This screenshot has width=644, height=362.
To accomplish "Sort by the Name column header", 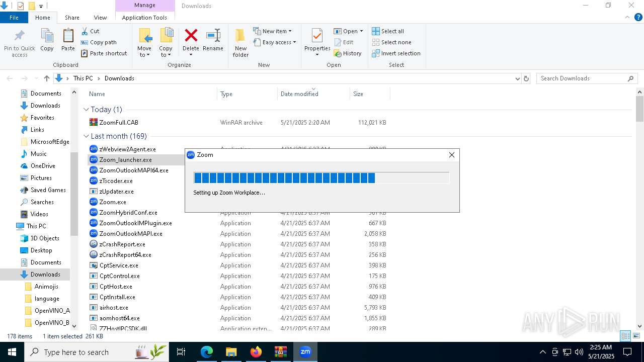I will pyautogui.click(x=97, y=94).
